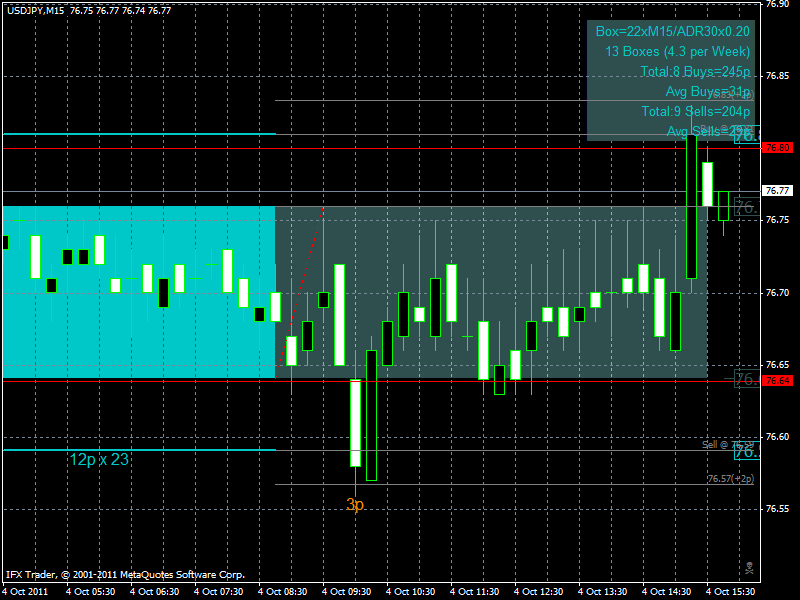The height and width of the screenshot is (600, 800).
Task: Click the 13 Boxes (4.3 per Week) text
Action: point(677,51)
